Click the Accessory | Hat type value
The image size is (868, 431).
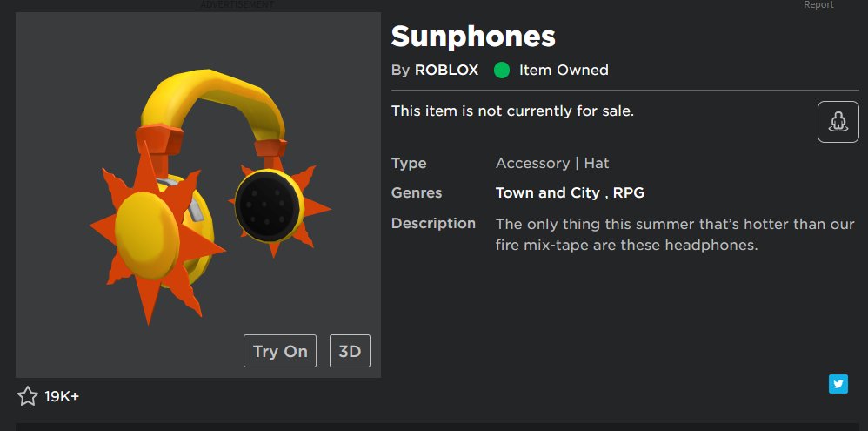(552, 163)
